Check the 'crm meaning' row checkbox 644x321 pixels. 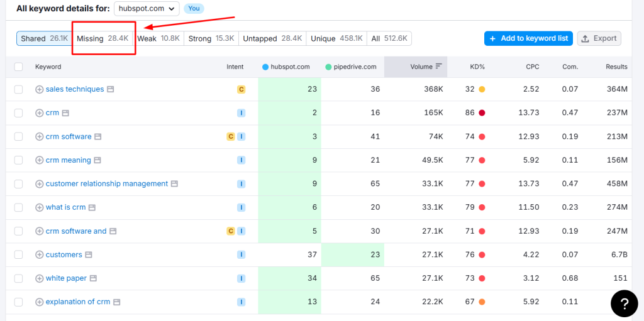18,160
